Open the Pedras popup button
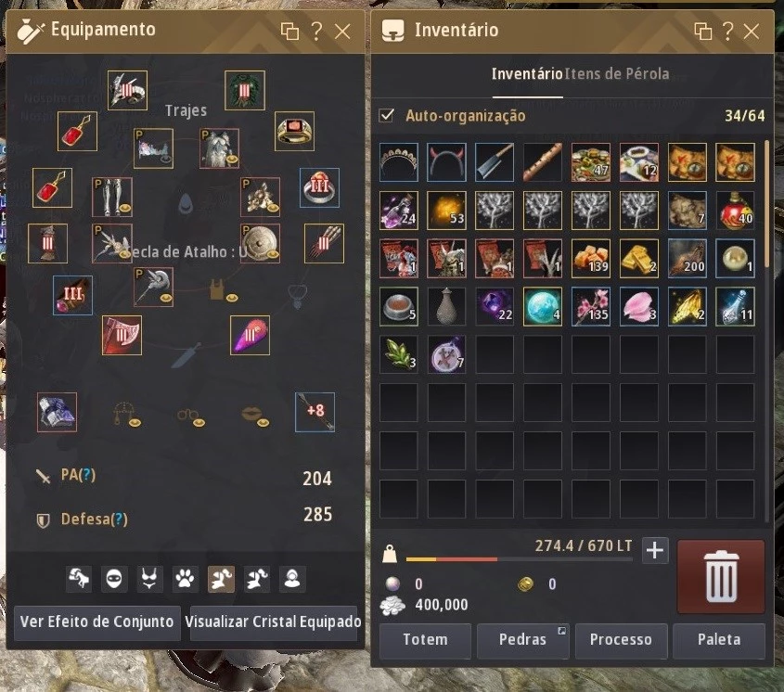Image resolution: width=784 pixels, height=692 pixels. (x=522, y=639)
